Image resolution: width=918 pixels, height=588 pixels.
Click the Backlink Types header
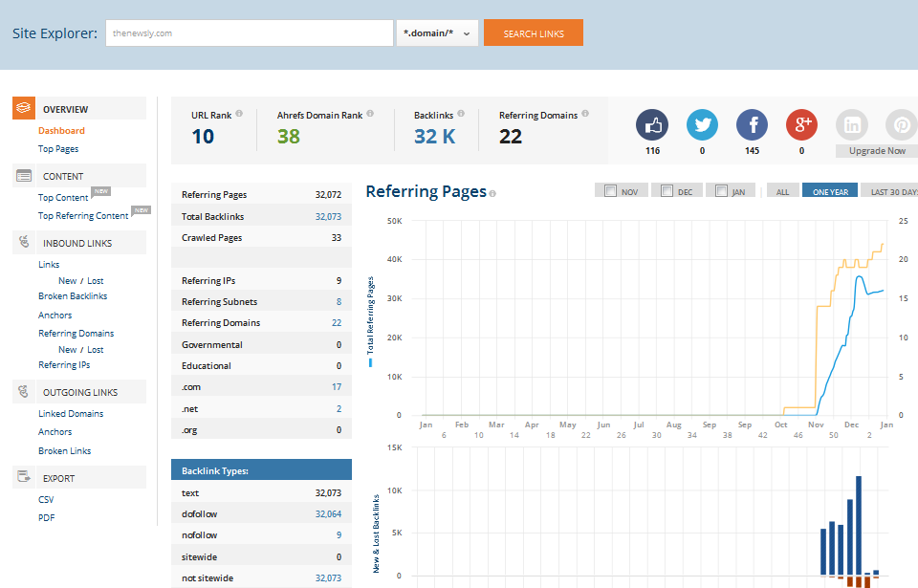(x=261, y=470)
